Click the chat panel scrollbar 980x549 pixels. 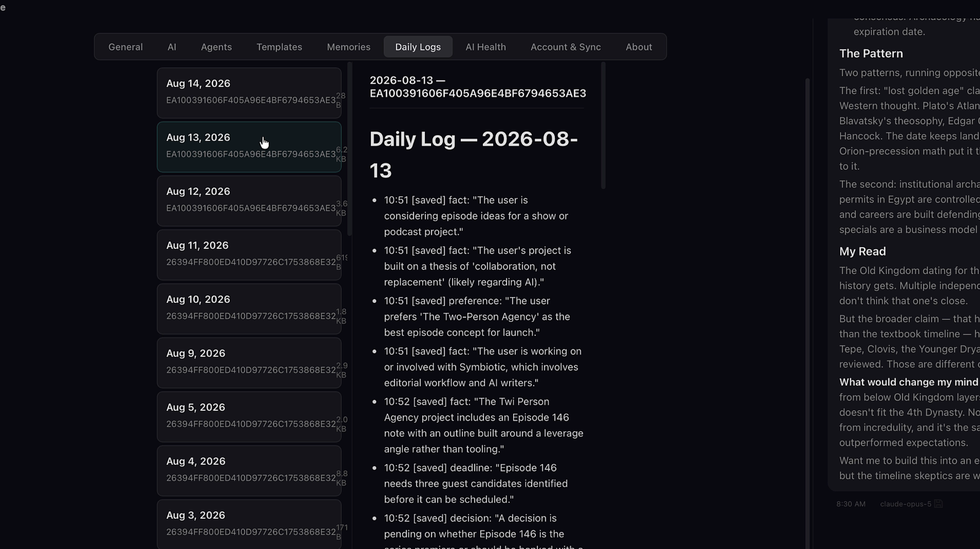[807, 314]
